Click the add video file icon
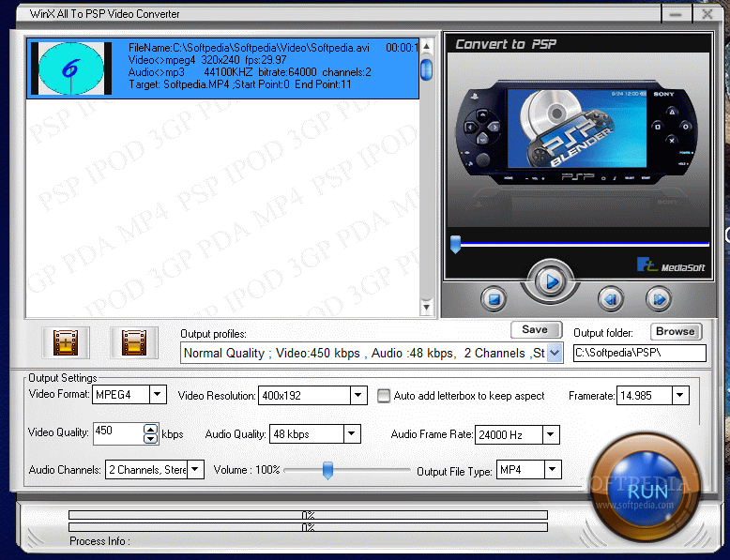The height and width of the screenshot is (560, 730). (66, 342)
